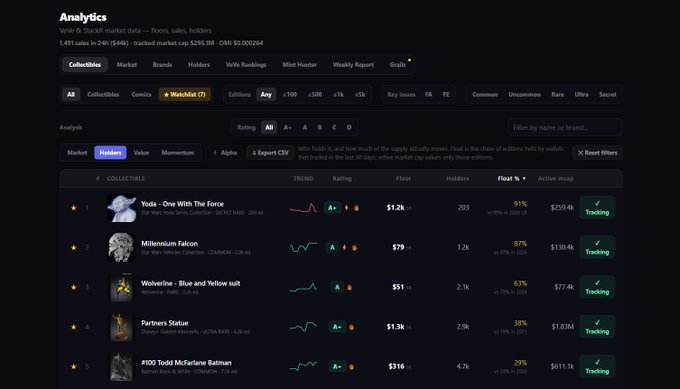Viewport: 680px width, 389px height.
Task: Click the A+ rating badge for Todd McFarlane Batman
Action: 337,366
